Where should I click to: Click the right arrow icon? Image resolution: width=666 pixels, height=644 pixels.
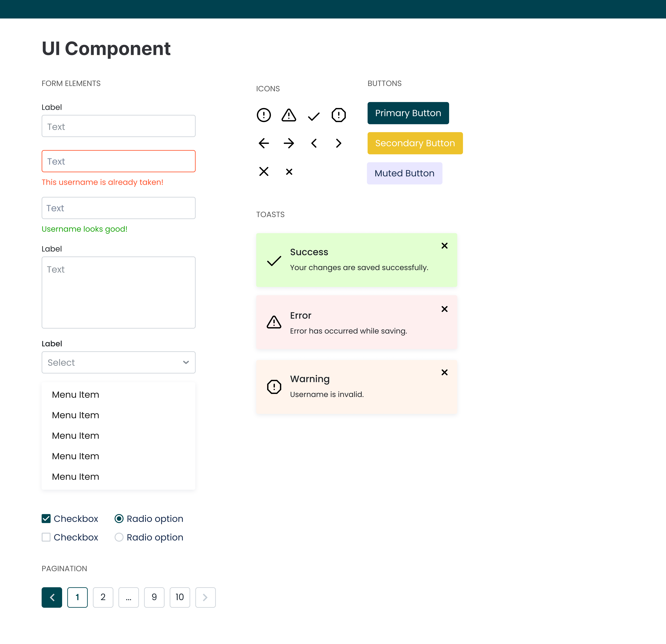[289, 143]
